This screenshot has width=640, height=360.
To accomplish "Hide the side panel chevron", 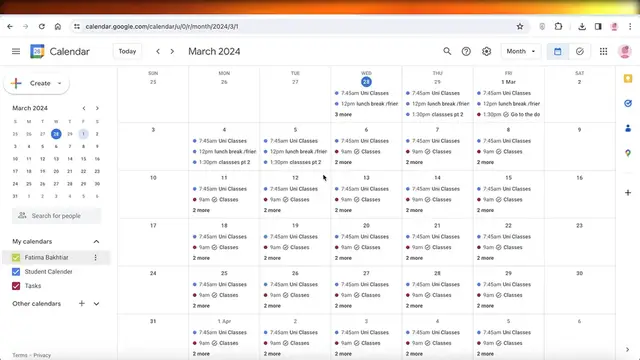I will coord(628,349).
